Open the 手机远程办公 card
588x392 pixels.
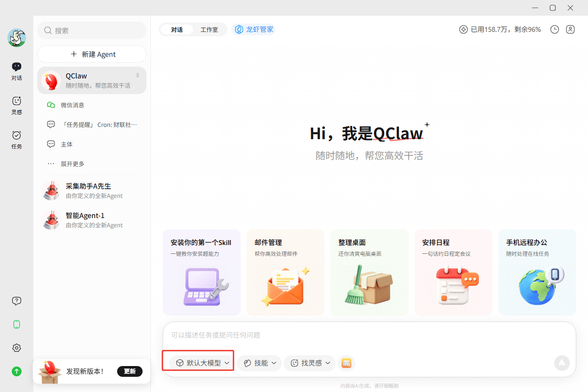pyautogui.click(x=537, y=272)
